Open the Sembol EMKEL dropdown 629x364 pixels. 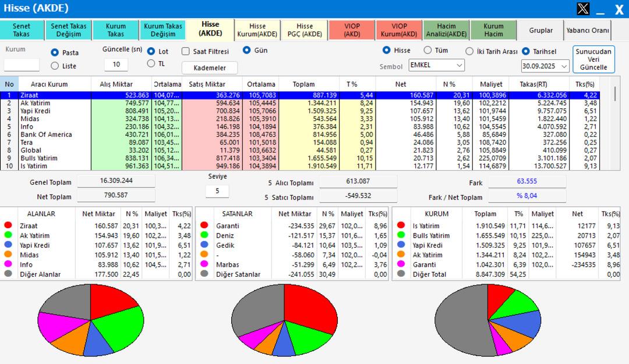tap(436, 65)
